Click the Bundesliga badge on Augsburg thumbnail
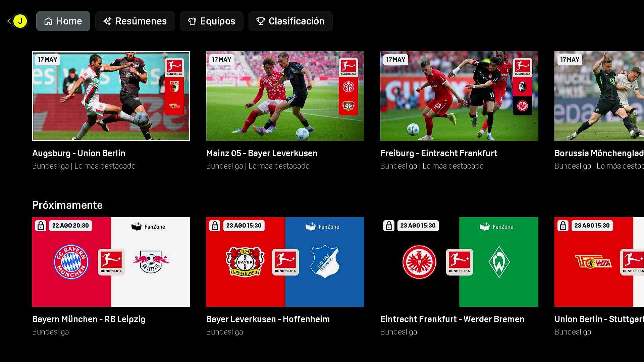The width and height of the screenshot is (644, 362). click(174, 68)
